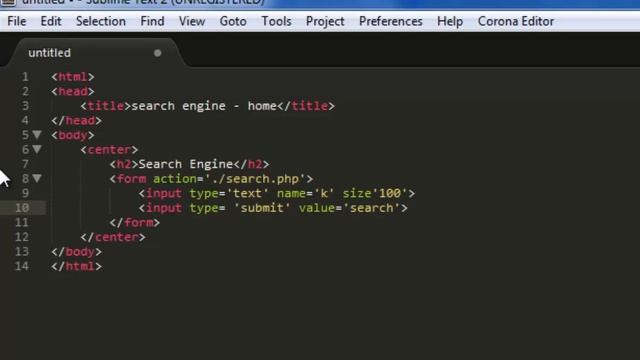The height and width of the screenshot is (360, 640).
Task: Click the value='search' attribute
Action: (349, 208)
